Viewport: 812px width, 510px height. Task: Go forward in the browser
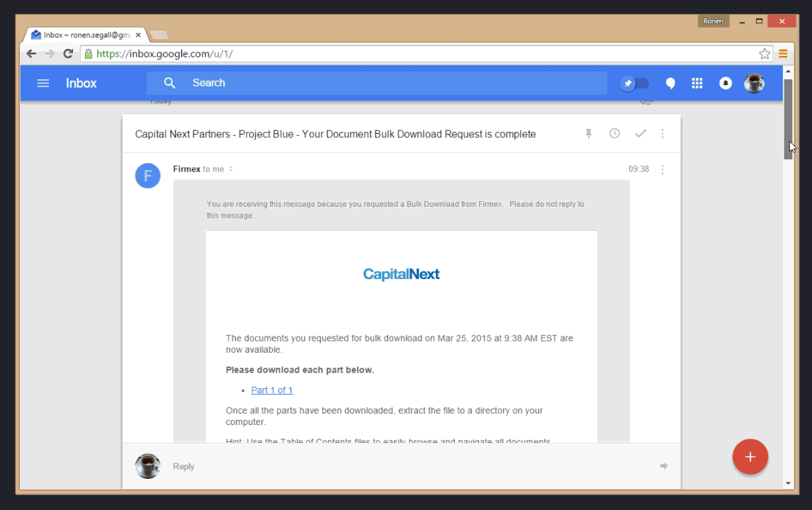click(x=50, y=54)
